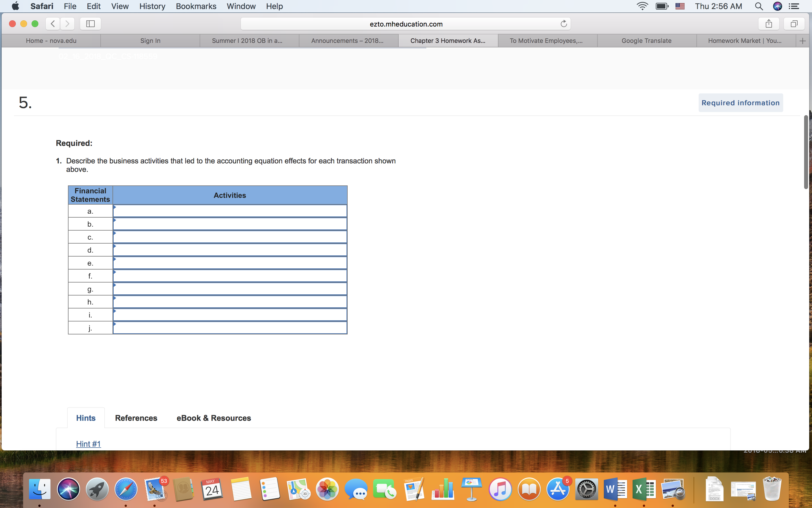812x508 pixels.
Task: Switch to the Sign In tab
Action: [x=150, y=41]
